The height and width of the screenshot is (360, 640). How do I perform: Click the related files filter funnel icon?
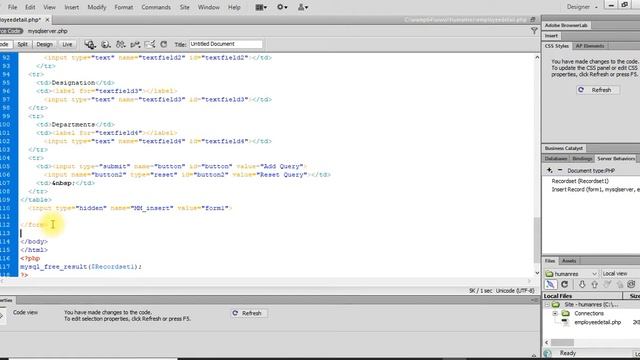534,31
